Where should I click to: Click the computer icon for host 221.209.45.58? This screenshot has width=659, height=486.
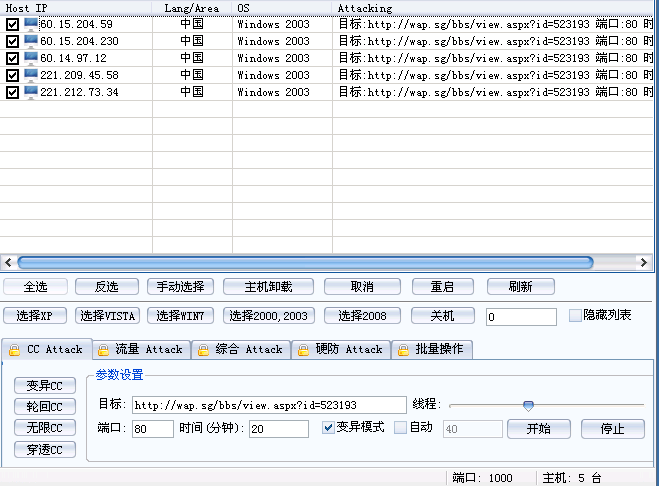[31, 75]
